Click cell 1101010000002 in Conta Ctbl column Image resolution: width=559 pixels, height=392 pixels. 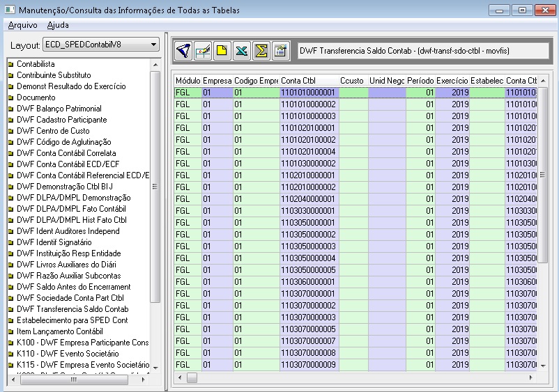pyautogui.click(x=309, y=104)
